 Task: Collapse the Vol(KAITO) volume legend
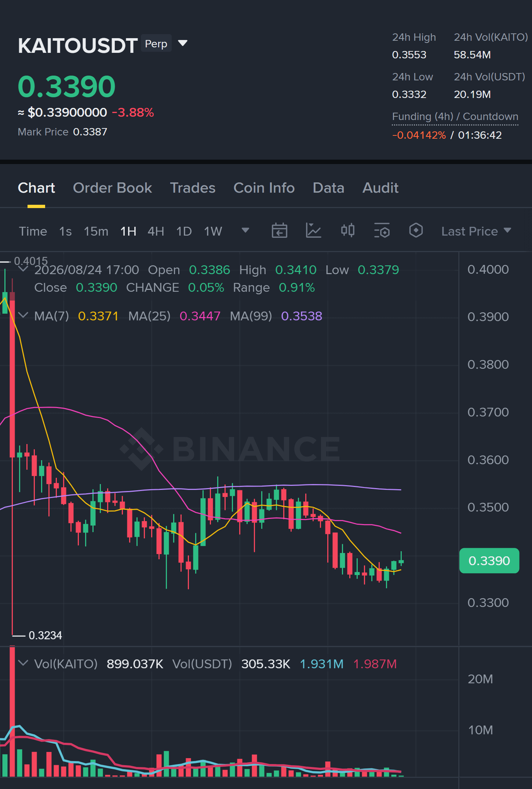click(23, 663)
